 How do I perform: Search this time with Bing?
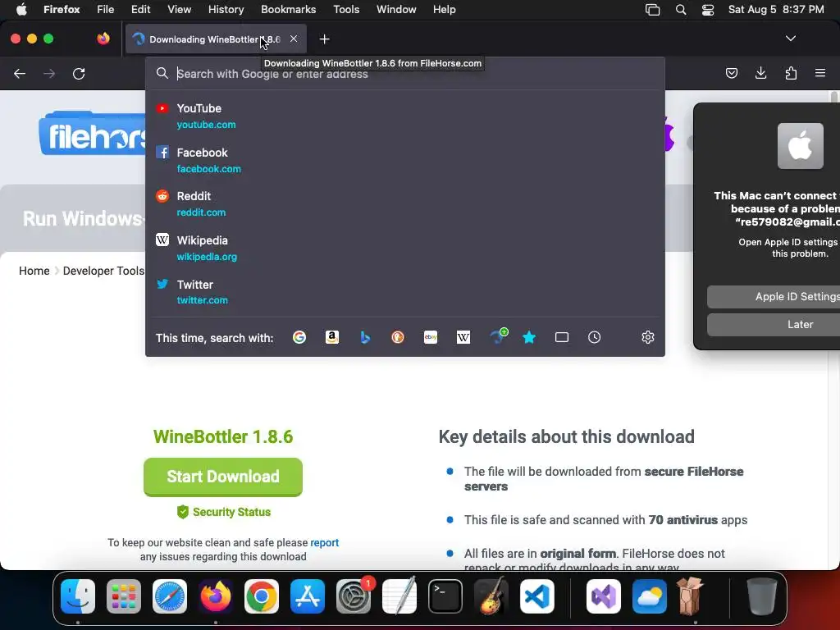pyautogui.click(x=365, y=337)
